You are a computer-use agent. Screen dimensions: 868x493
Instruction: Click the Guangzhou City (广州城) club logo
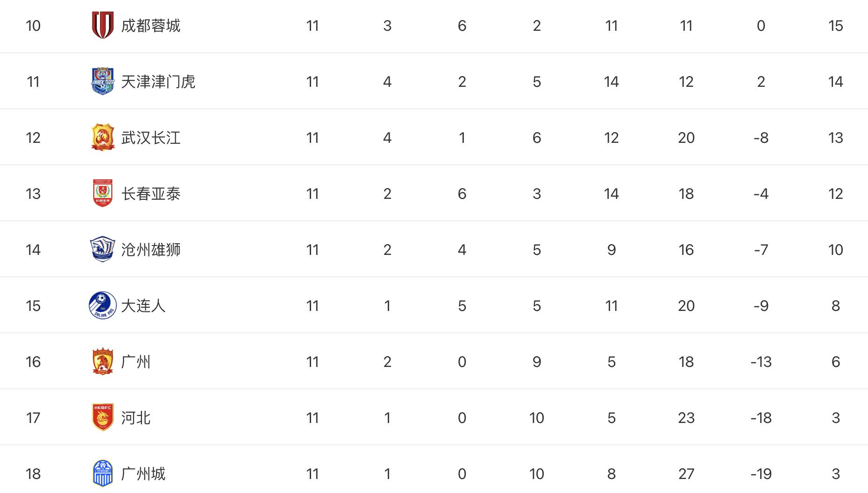point(102,473)
